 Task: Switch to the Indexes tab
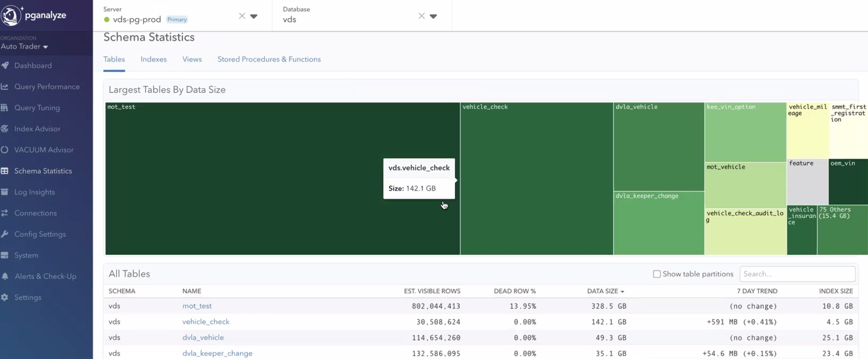click(153, 59)
